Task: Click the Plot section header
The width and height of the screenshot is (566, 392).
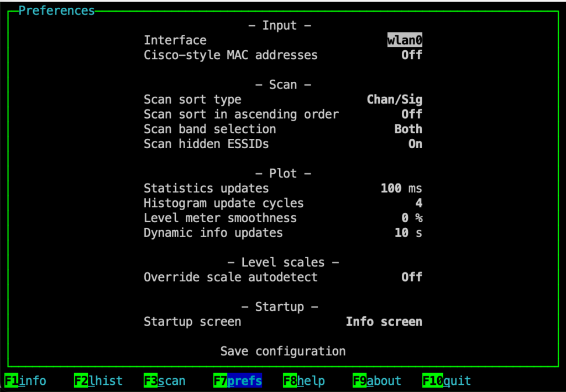Action: pyautogui.click(x=283, y=173)
